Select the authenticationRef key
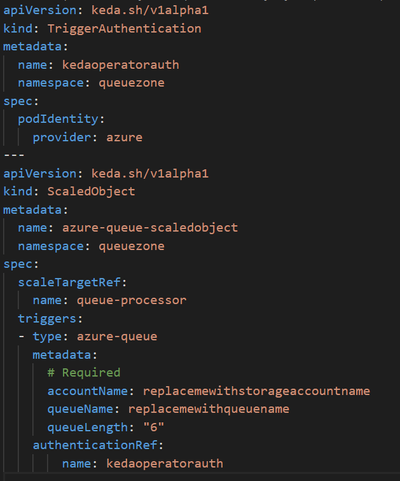The image size is (400, 481). [x=95, y=445]
